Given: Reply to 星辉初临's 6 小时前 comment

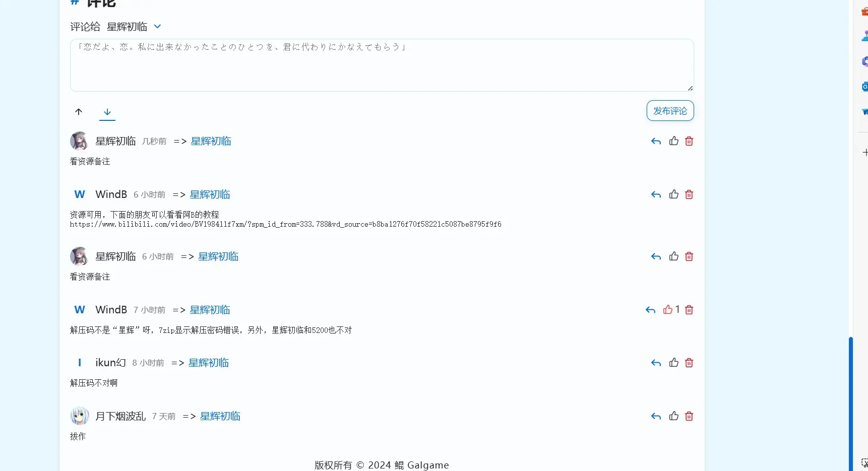Looking at the screenshot, I should point(656,257).
